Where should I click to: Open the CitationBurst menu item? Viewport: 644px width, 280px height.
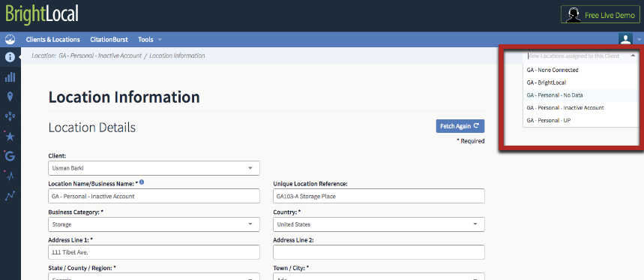pyautogui.click(x=109, y=40)
